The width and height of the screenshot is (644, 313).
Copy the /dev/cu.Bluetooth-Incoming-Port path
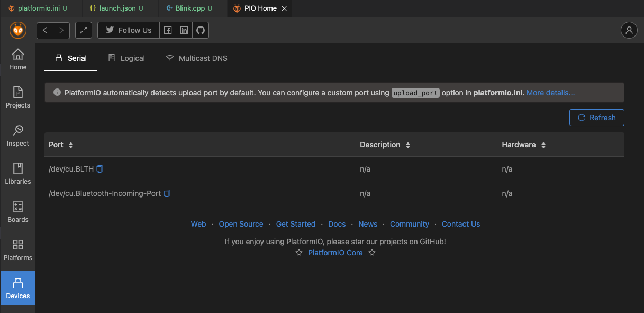[x=167, y=193]
